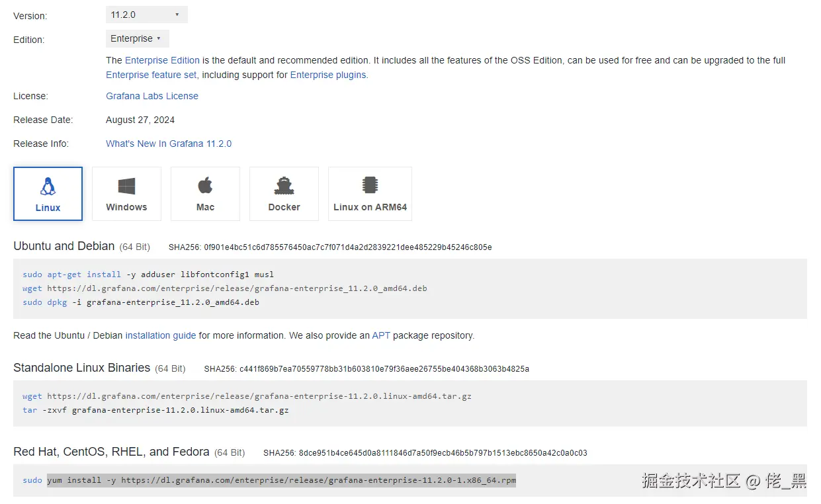Click the August 27, 2024 release date
The height and width of the screenshot is (504, 821).
pyautogui.click(x=140, y=120)
